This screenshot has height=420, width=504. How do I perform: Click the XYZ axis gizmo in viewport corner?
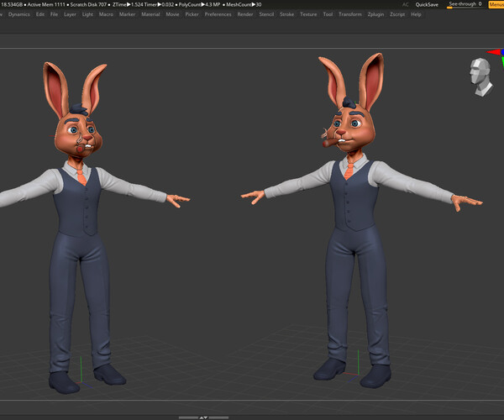(x=497, y=56)
